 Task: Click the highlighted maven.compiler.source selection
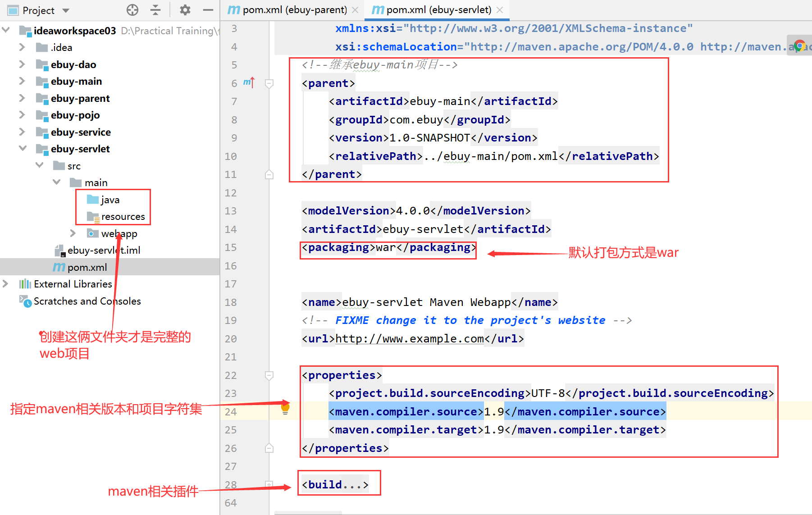405,411
